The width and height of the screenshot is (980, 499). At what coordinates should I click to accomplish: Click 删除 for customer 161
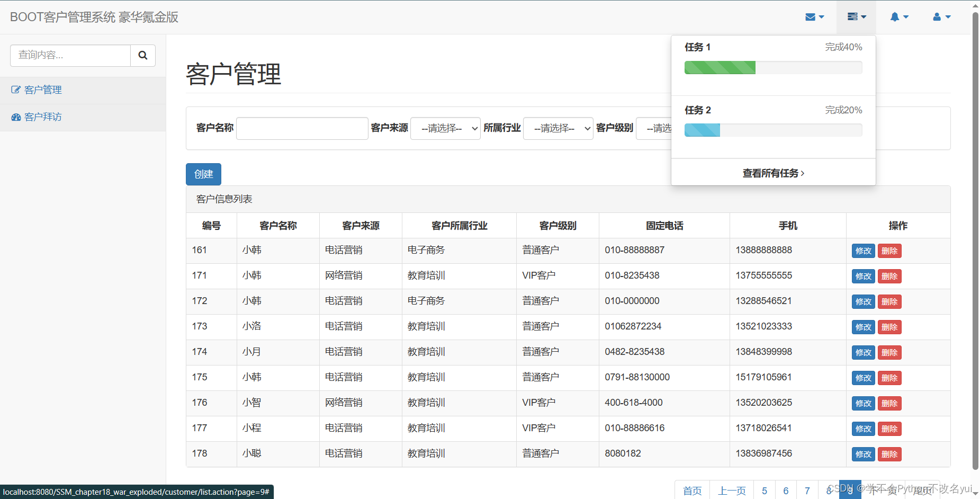pyautogui.click(x=889, y=251)
